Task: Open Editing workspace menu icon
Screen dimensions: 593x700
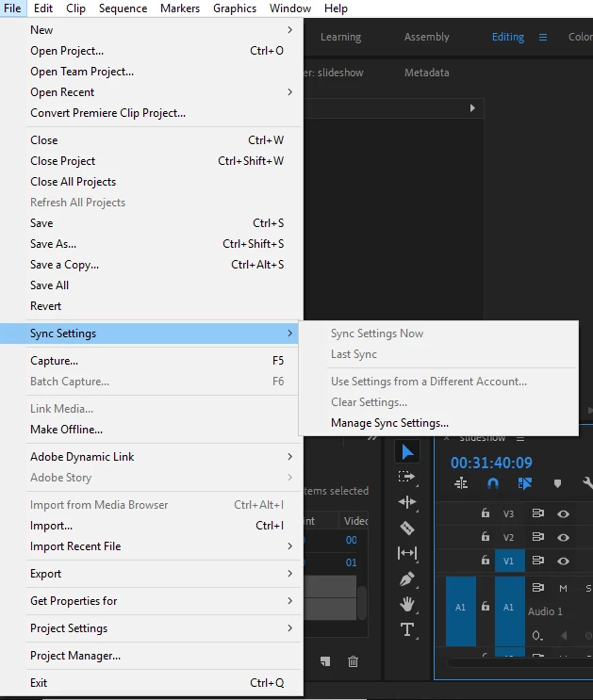Action: [543, 37]
